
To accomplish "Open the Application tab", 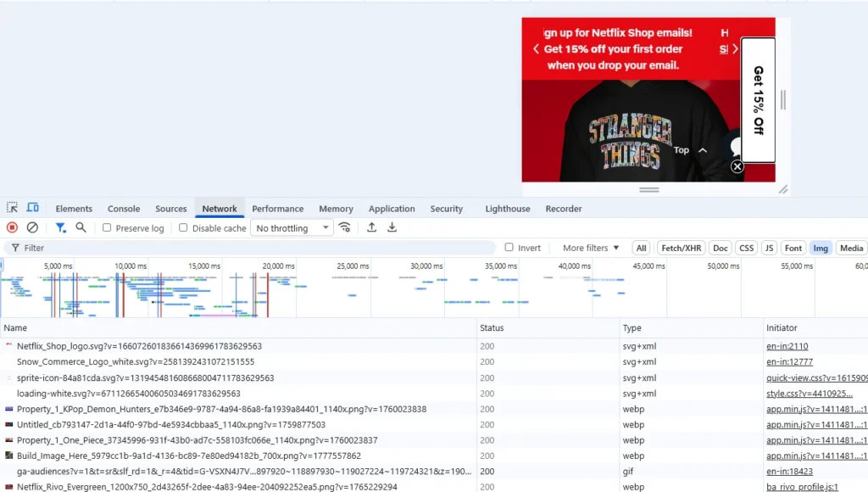I will coord(392,209).
